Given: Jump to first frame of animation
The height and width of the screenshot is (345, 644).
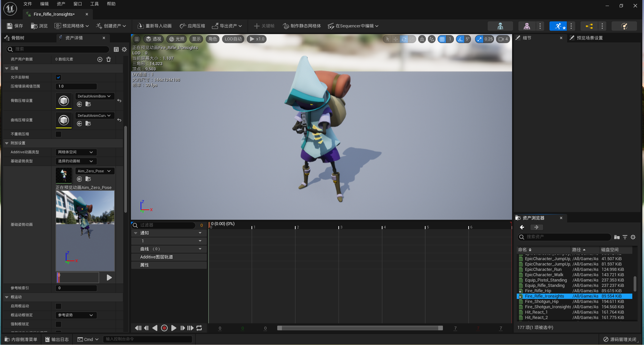Looking at the screenshot, I should [x=138, y=328].
